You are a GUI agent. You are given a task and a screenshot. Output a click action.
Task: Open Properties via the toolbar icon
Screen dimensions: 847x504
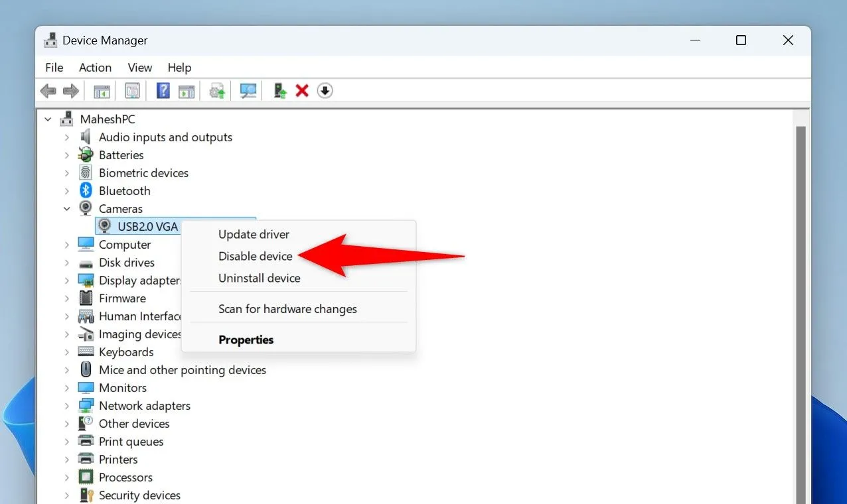pyautogui.click(x=132, y=90)
